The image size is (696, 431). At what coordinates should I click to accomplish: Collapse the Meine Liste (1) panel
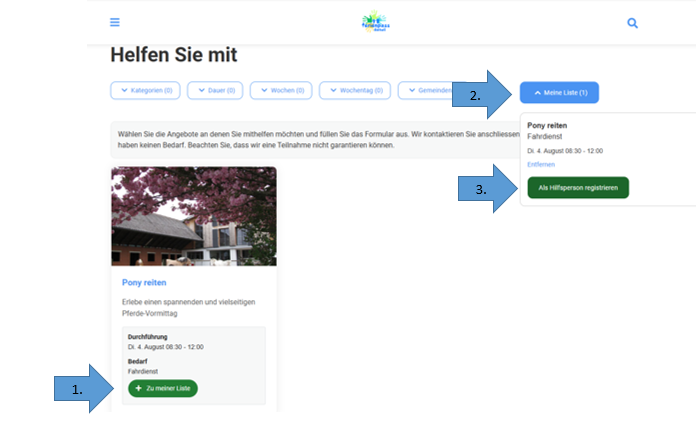pos(559,93)
